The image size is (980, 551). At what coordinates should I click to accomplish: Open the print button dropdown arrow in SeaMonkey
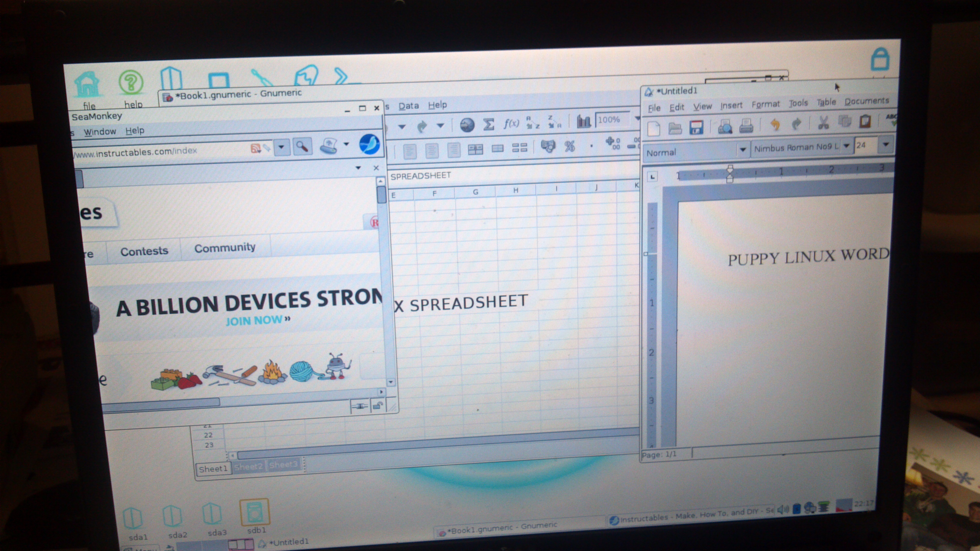346,144
